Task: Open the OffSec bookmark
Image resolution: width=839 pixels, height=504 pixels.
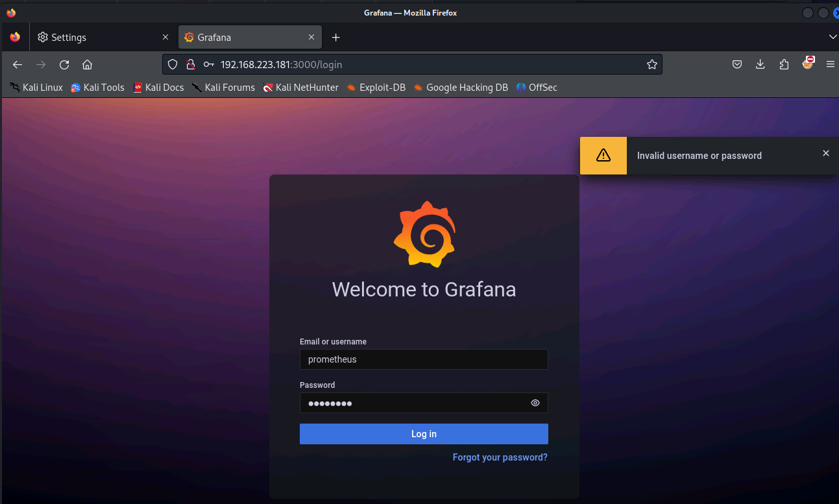Action: pos(537,88)
